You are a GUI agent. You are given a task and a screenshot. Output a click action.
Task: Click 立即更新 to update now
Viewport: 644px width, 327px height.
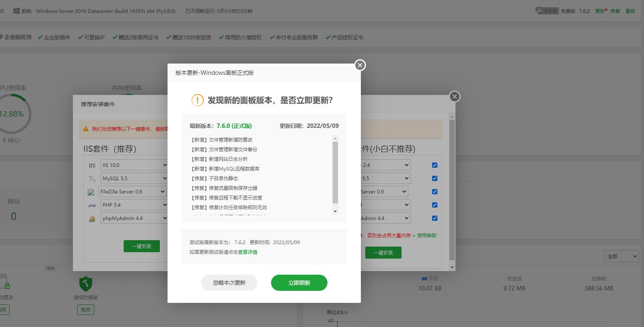tap(299, 283)
